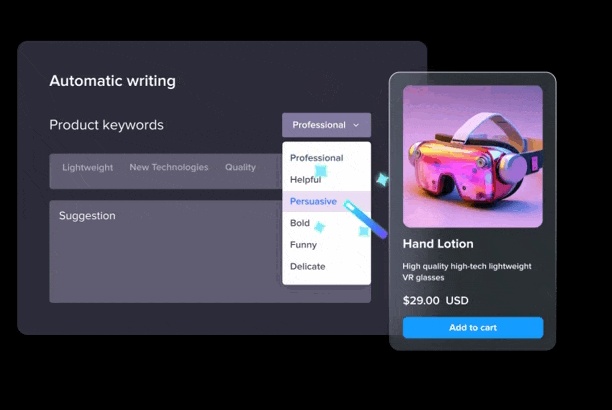Open the Professional tone dropdown
The height and width of the screenshot is (410, 612).
pos(326,125)
